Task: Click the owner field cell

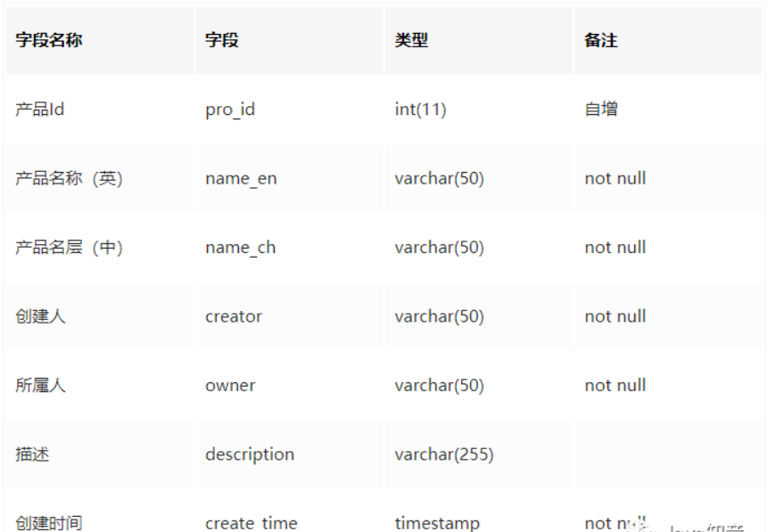Action: [289, 385]
